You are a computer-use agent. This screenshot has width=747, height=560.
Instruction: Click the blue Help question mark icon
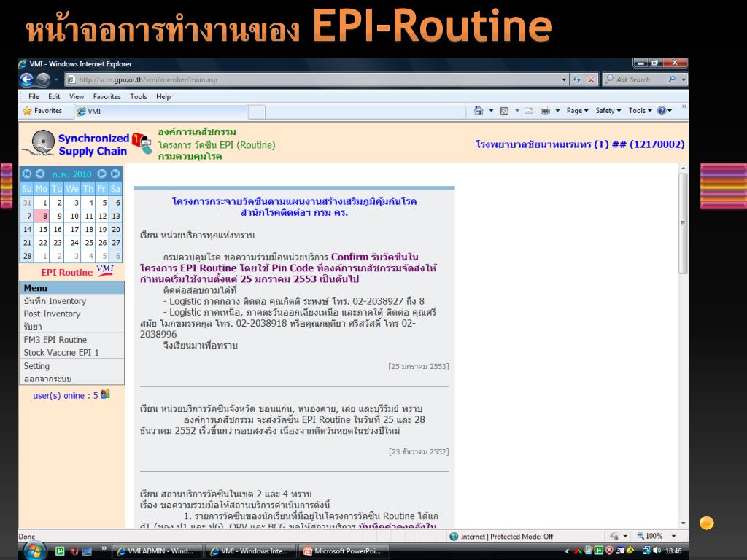pyautogui.click(x=661, y=111)
